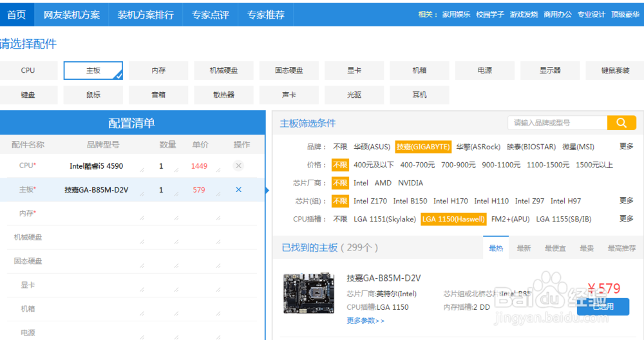Screen dimensions: 644x340
Task: Toggle the 技嘉(GIGABYTE) brand filter
Action: (423, 147)
